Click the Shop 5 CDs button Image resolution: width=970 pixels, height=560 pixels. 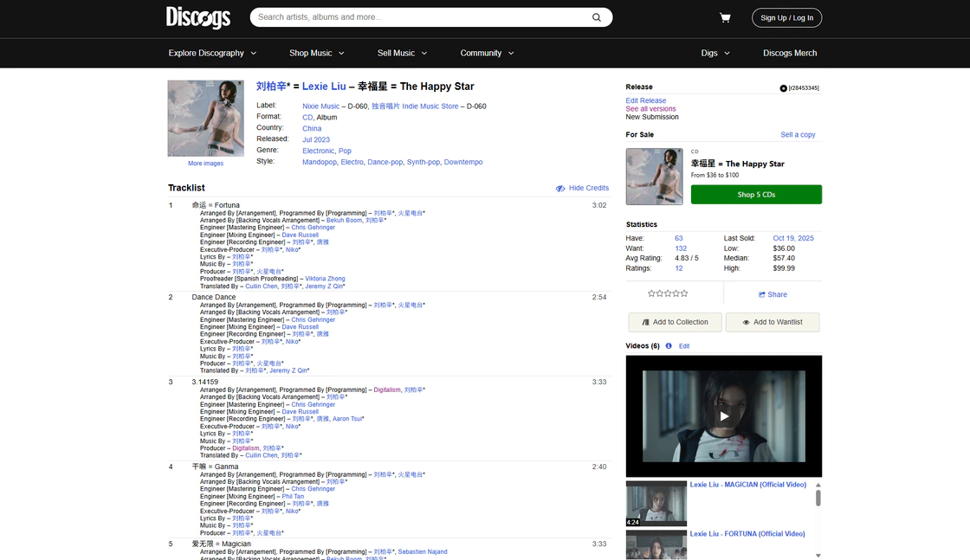pyautogui.click(x=756, y=195)
